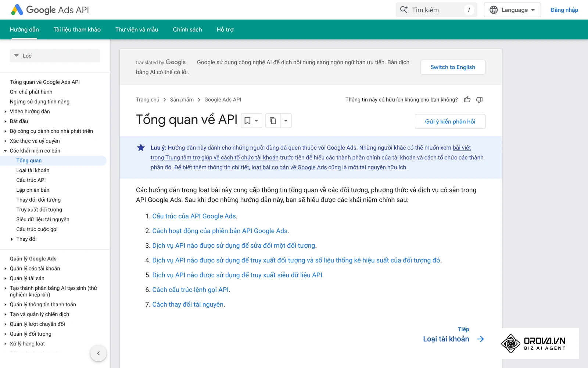Click the bookmark icon next to title
This screenshot has width=588, height=368.
coord(248,121)
